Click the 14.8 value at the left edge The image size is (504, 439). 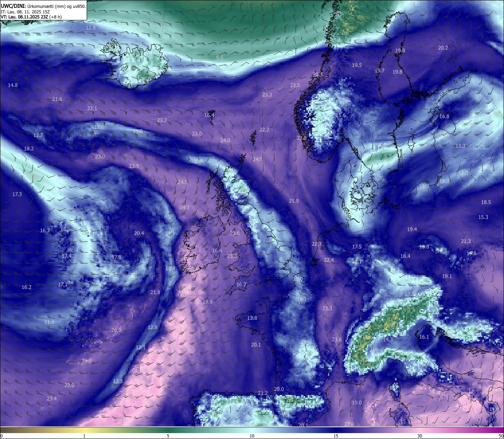13,85
